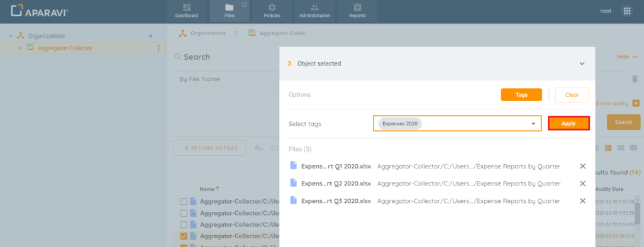Image resolution: width=644 pixels, height=247 pixels.
Task: Click the Clear button
Action: pyautogui.click(x=572, y=94)
